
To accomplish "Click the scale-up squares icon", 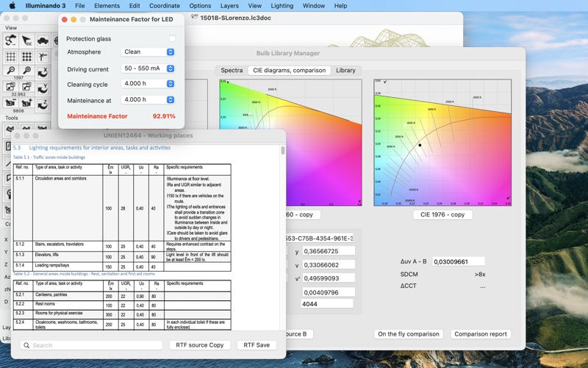I will [x=26, y=87].
